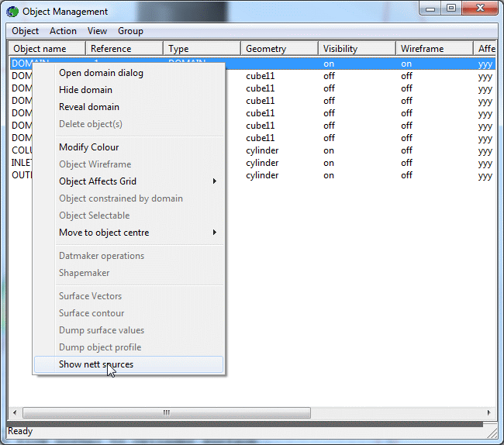Click 'Show nett sources' menu item
Image resolution: width=504 pixels, height=445 pixels.
coord(96,364)
